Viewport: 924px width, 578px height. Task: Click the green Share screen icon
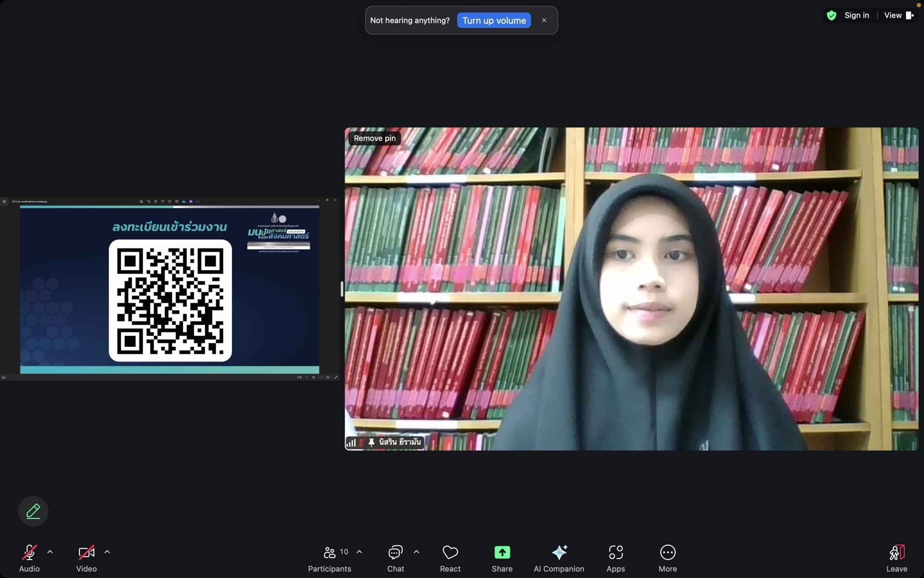point(502,553)
